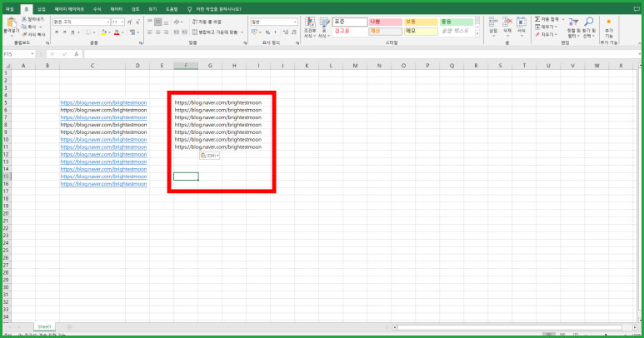Click the increase decimal icon
Viewport: 644px width, 338px height.
click(286, 32)
